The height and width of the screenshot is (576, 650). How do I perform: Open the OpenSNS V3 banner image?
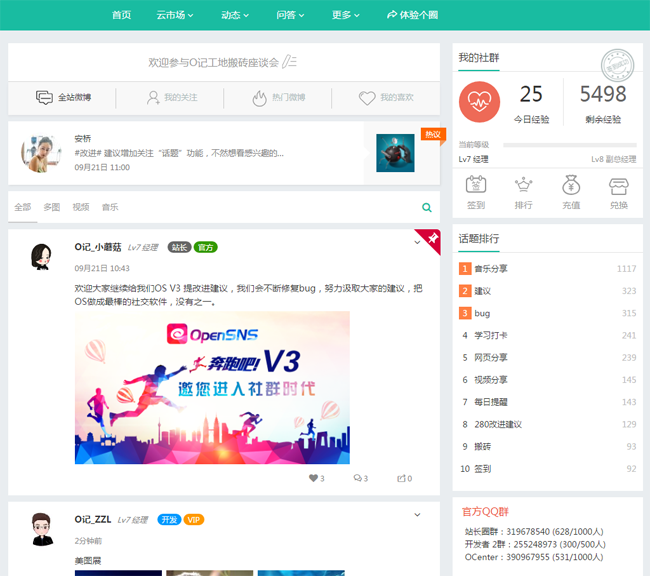(x=212, y=387)
